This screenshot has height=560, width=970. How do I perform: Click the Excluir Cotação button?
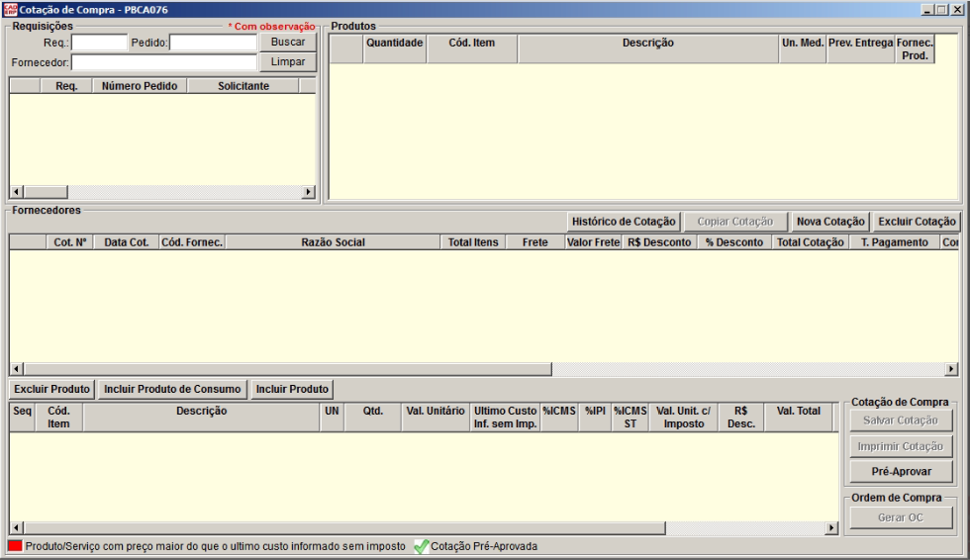click(x=917, y=222)
